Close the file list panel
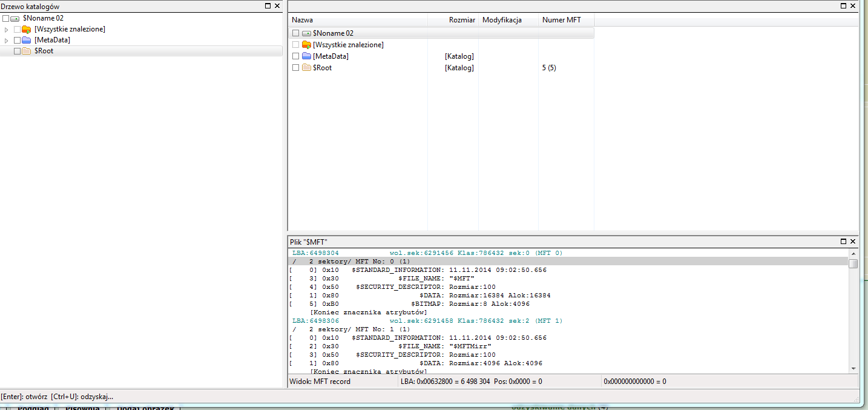The height and width of the screenshot is (410, 868). tap(853, 5)
